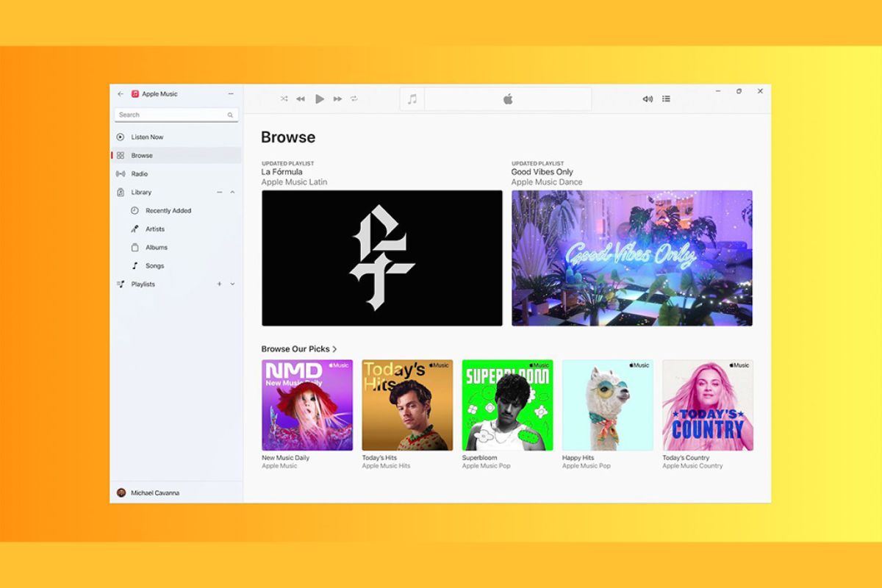Open the playing next queue list
Screen dimensions: 882x588
tap(666, 98)
